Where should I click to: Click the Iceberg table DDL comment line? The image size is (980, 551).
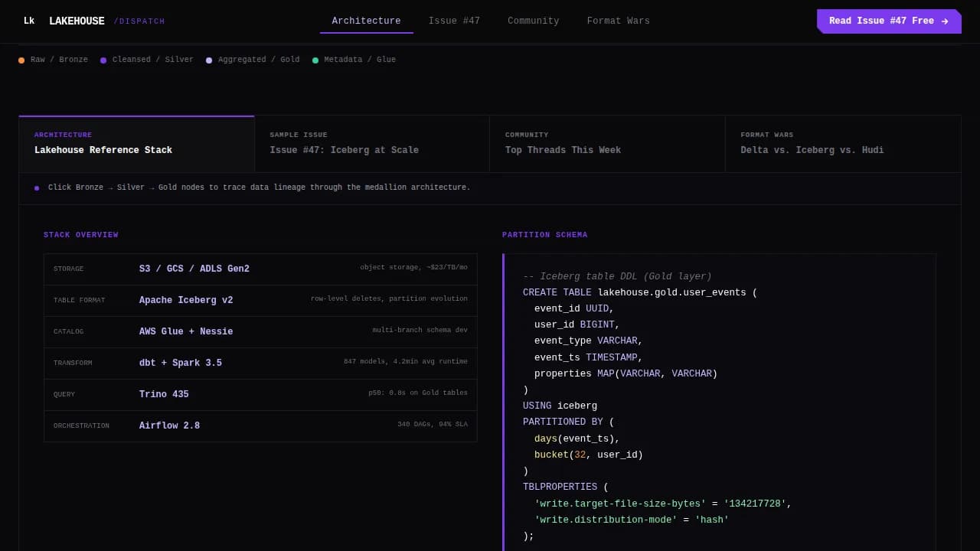point(617,276)
